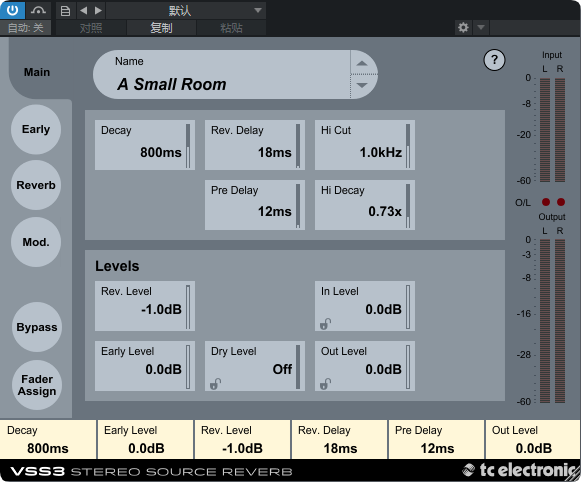The height and width of the screenshot is (482, 581).
Task: Click the Hi Decay 0.73x parameter box
Action: pyautogui.click(x=365, y=205)
